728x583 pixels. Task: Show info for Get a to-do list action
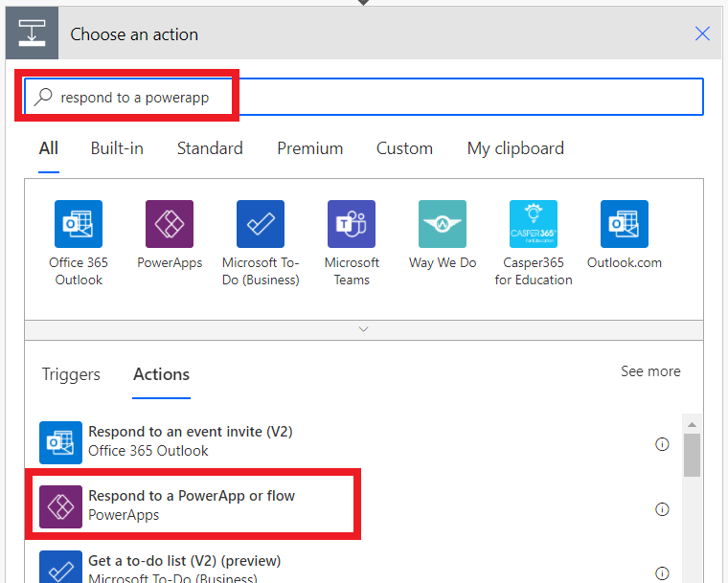pyautogui.click(x=662, y=573)
